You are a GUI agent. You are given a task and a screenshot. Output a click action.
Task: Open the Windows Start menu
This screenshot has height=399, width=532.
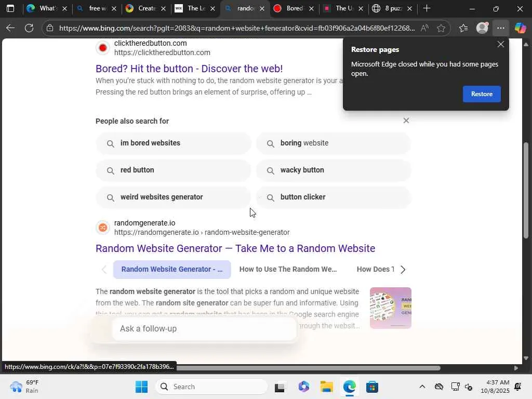[x=141, y=387]
